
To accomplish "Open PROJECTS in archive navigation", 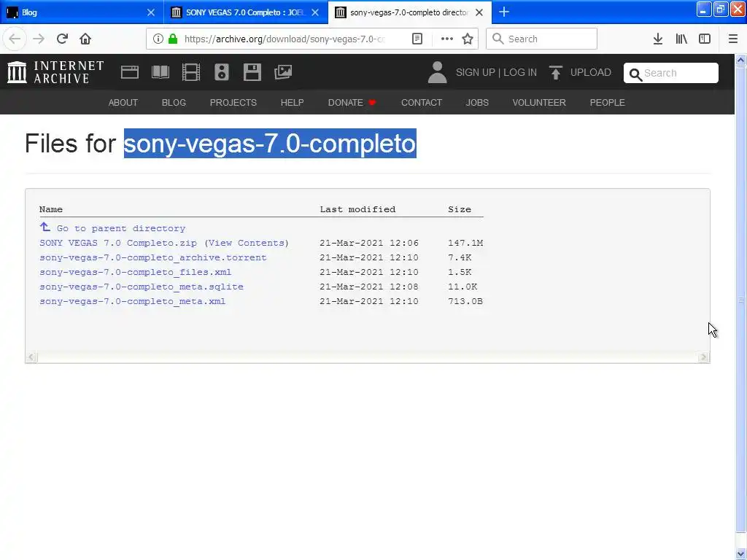I will (x=233, y=102).
